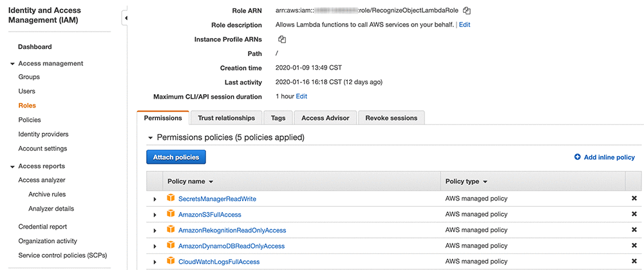
Task: Click policy icon beside CloudWatchLogsFullAccess
Action: point(171,261)
